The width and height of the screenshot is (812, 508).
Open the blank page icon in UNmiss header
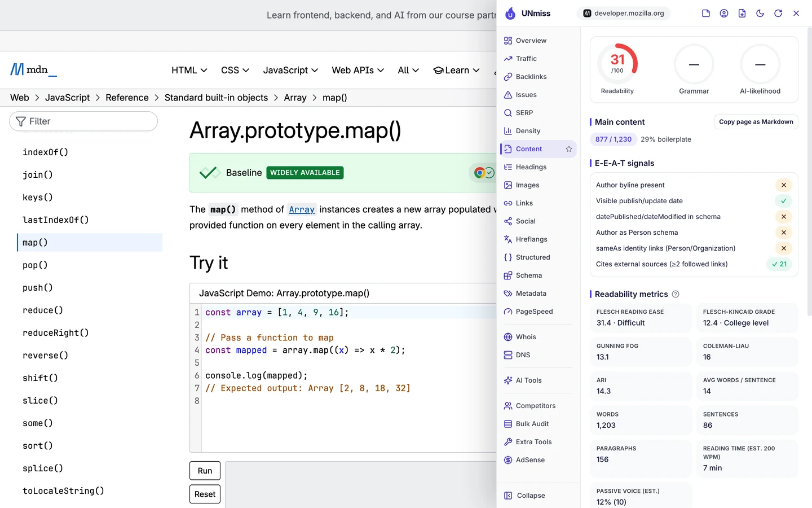(706, 14)
